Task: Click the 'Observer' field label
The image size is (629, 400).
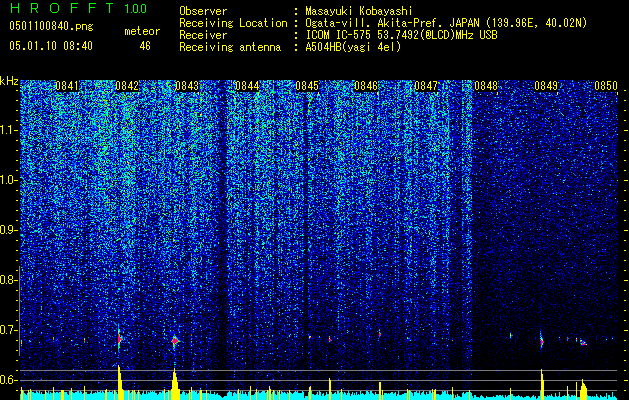Action: 203,11
